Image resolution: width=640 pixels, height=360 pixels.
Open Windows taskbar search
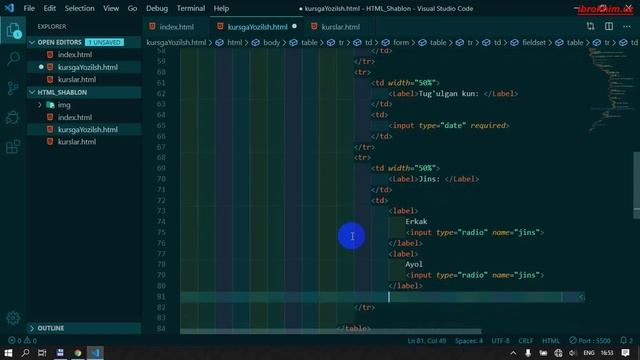25,353
